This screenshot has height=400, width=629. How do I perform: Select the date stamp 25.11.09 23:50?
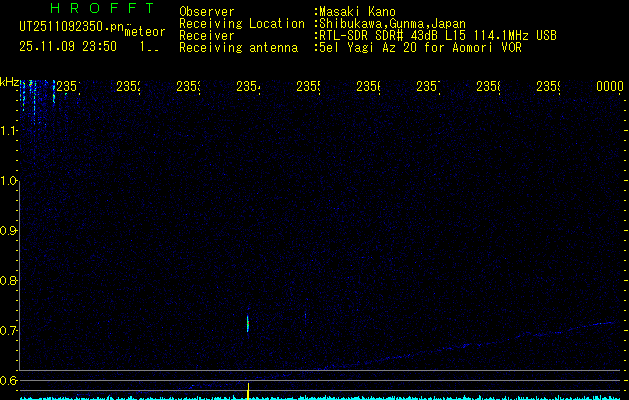pyautogui.click(x=68, y=47)
